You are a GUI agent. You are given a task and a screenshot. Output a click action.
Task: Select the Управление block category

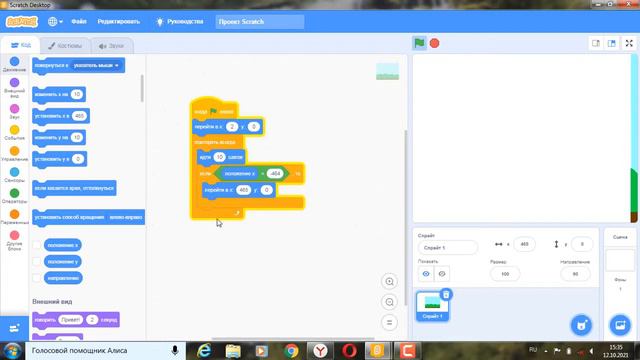(x=14, y=154)
